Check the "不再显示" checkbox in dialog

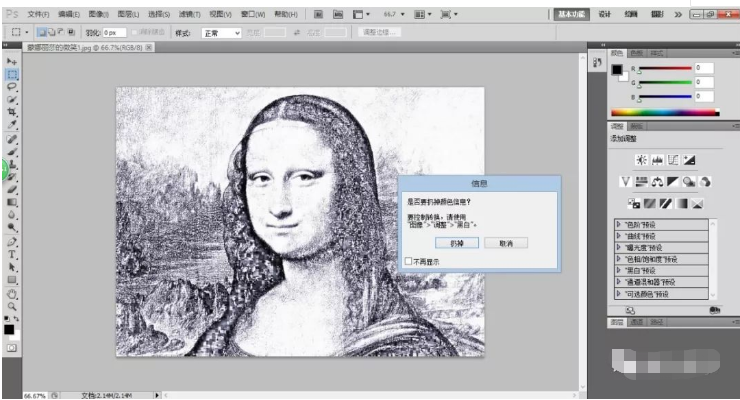pos(408,261)
